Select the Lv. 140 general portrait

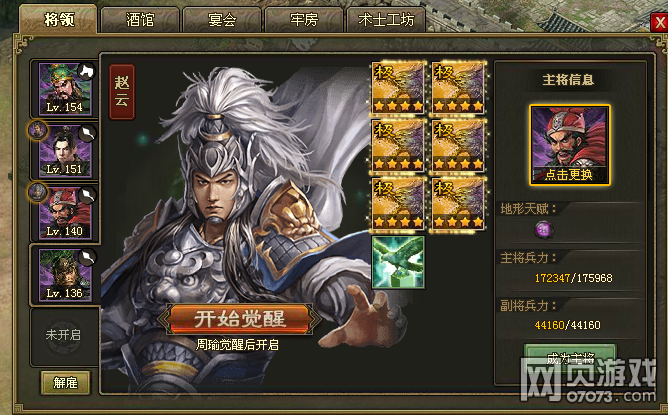[65, 213]
